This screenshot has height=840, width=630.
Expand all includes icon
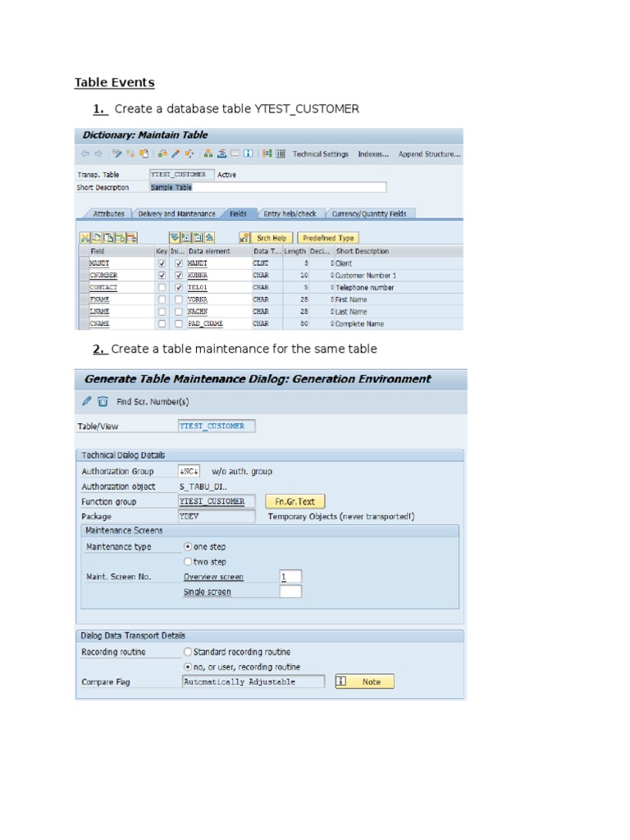175,238
